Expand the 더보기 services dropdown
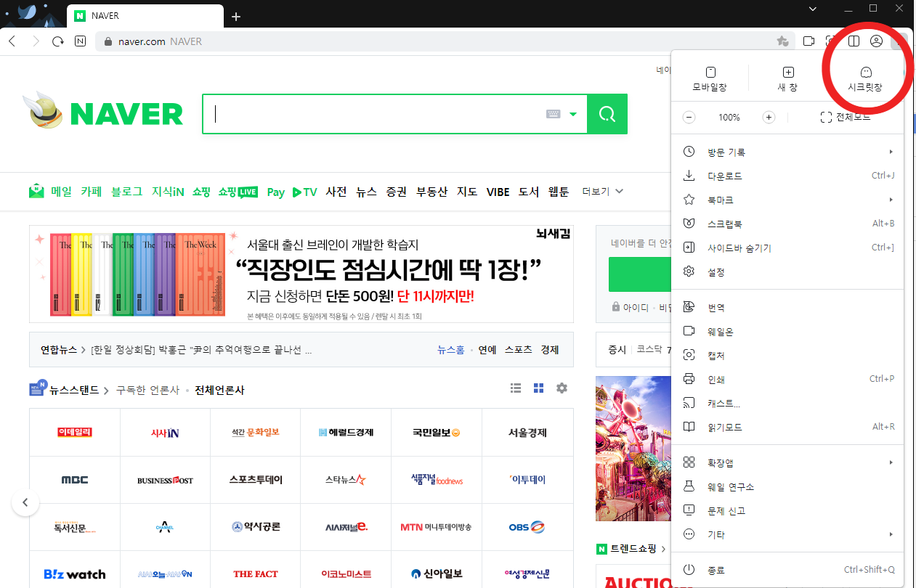 point(603,192)
